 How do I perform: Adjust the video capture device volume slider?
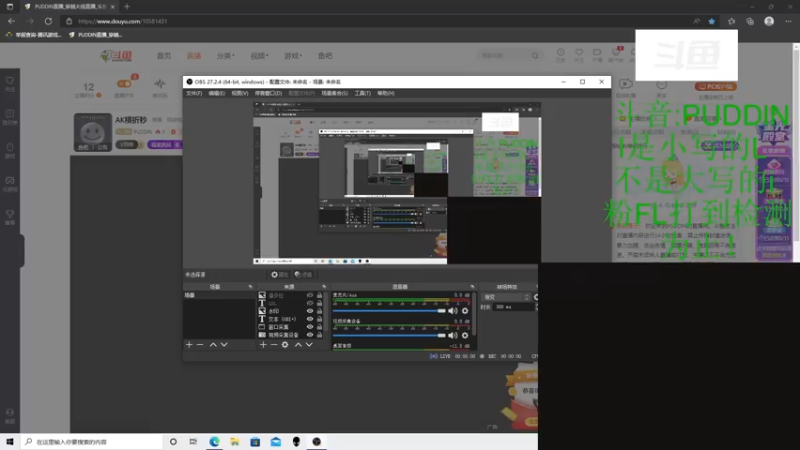[389, 335]
